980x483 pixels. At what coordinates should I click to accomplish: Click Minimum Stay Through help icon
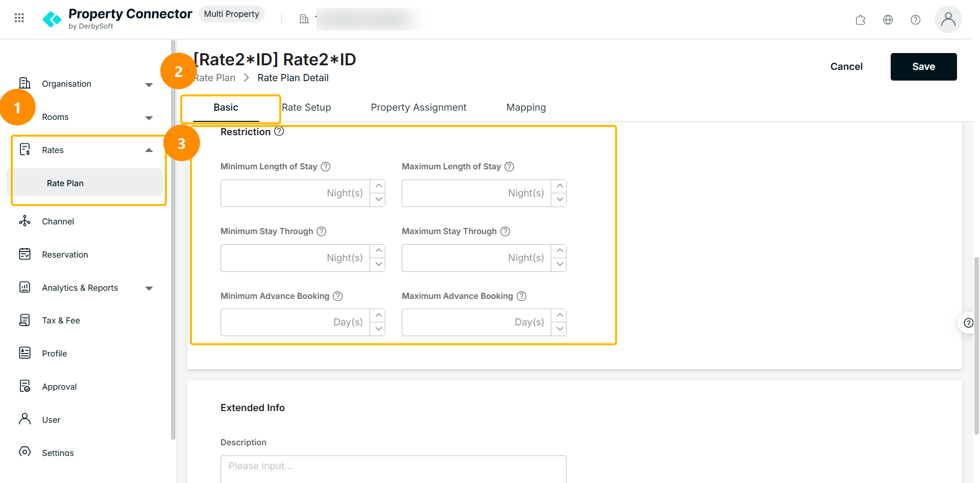[x=322, y=232]
